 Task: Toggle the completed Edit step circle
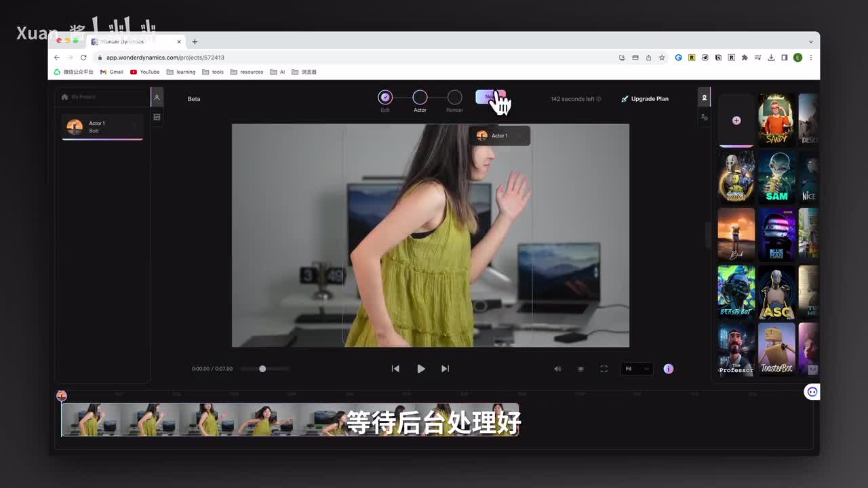coord(385,98)
